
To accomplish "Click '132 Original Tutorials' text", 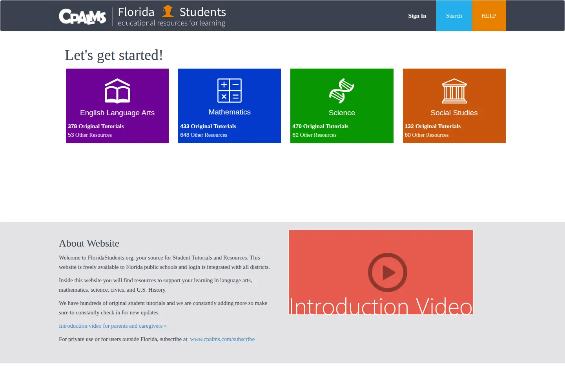I will tap(433, 126).
